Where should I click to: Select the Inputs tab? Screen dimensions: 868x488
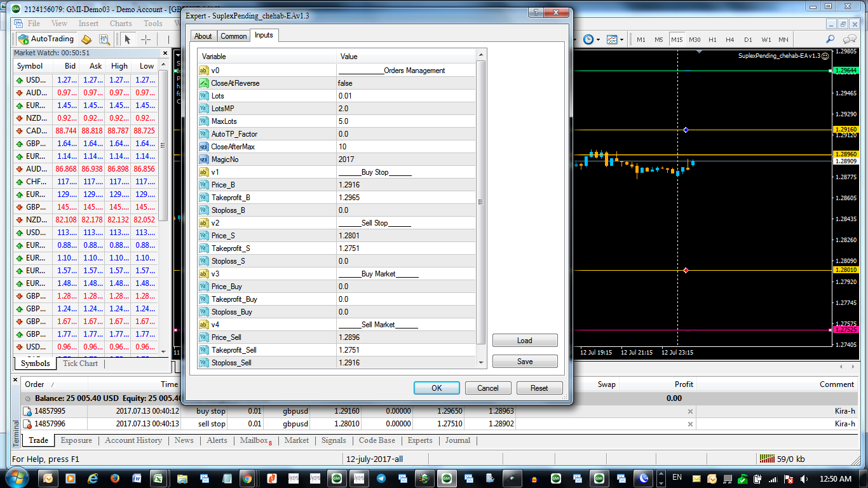tap(264, 35)
